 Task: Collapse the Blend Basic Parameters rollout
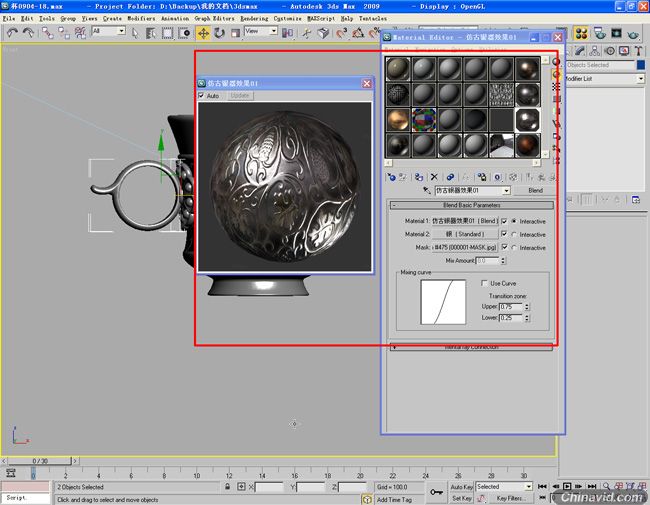(471, 205)
